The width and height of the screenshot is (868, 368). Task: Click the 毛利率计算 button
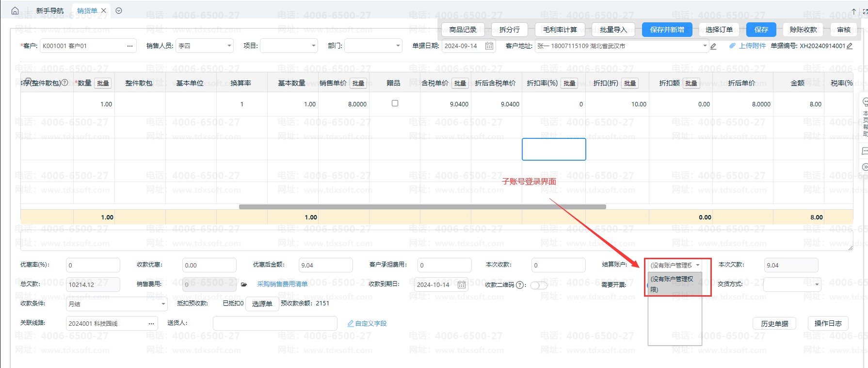tap(560, 30)
